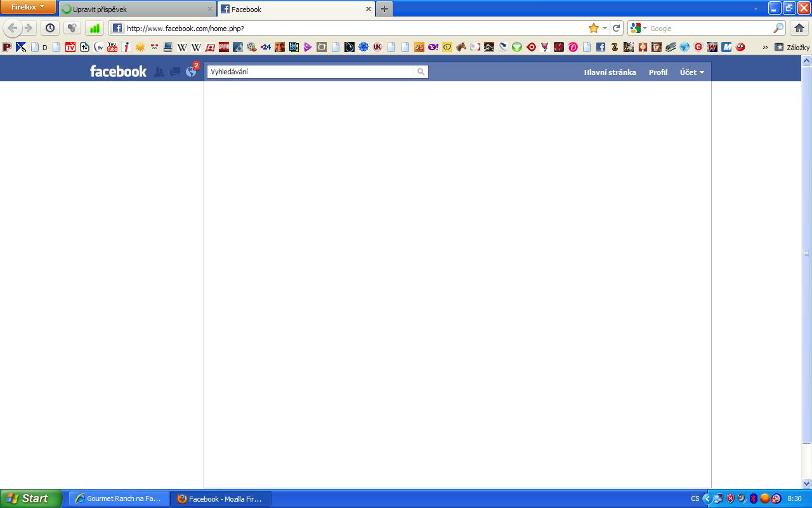
Task: Open the Firefox application menu
Action: click(x=28, y=7)
